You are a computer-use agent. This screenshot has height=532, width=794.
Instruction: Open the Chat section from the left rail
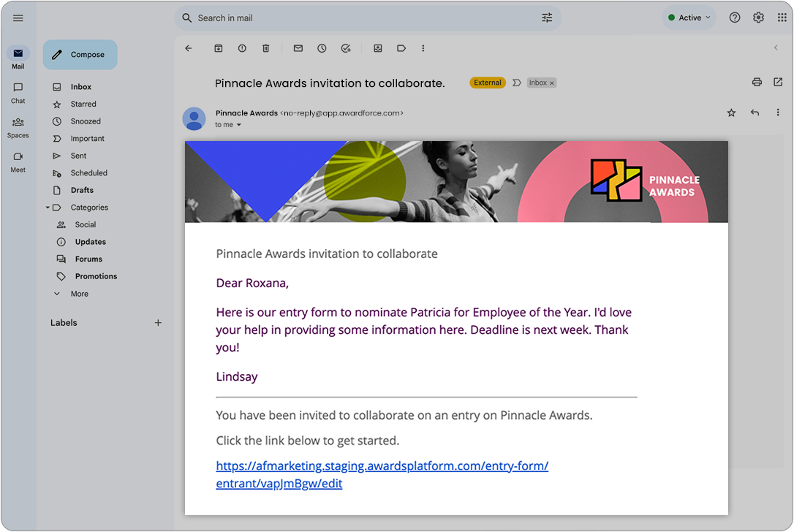tap(18, 93)
